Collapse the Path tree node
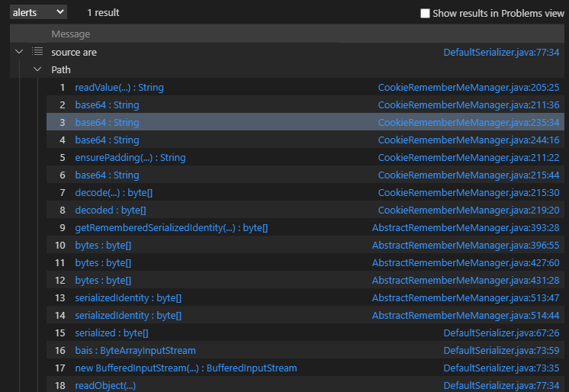Screen dimensions: 569x392 [37, 69]
